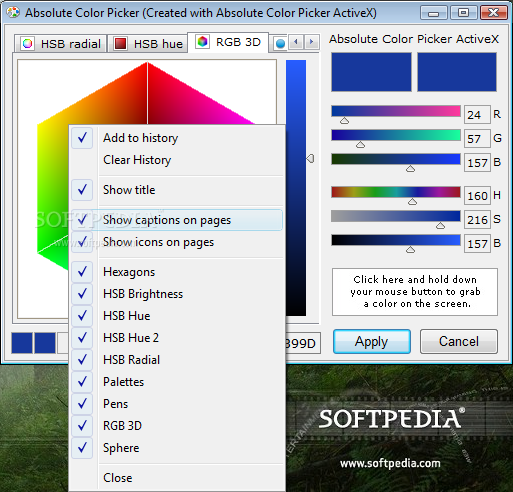This screenshot has height=492, width=513.
Task: Click the Cancel button
Action: pos(459,341)
